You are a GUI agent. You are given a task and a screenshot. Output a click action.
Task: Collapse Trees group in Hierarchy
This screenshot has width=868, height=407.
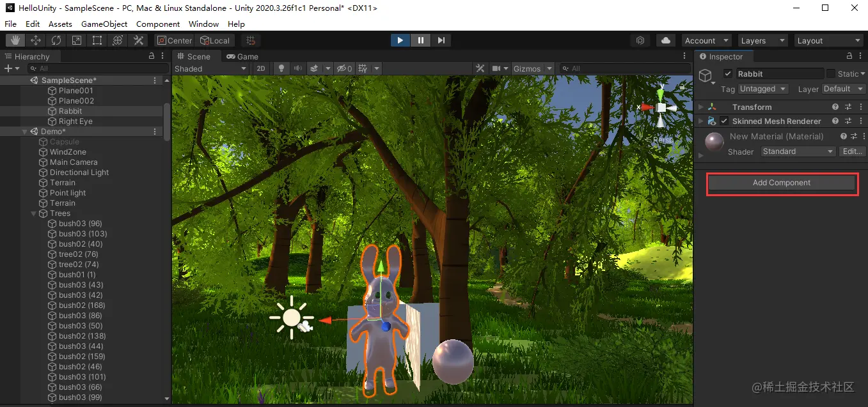click(34, 213)
